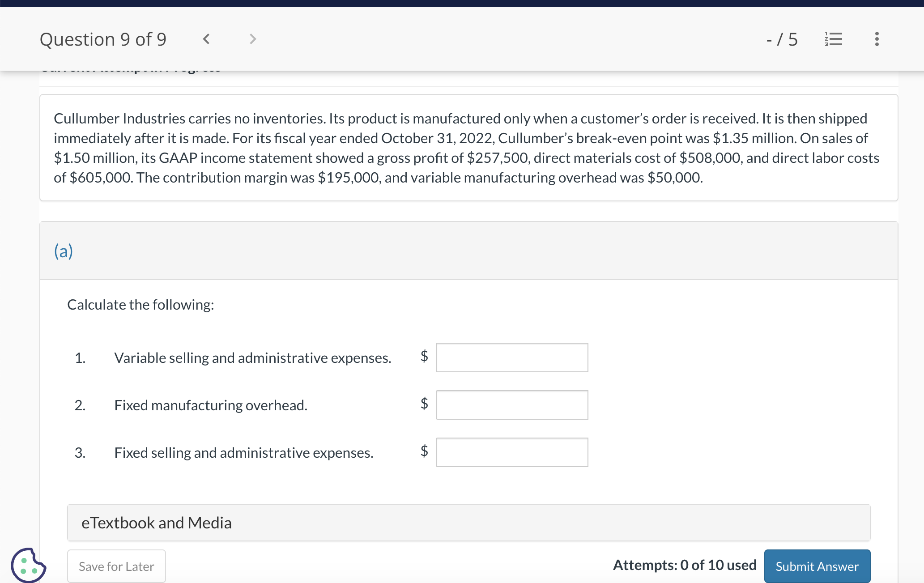Click the score indicator - / 5
Viewport: 924px width, 583px height.
782,39
